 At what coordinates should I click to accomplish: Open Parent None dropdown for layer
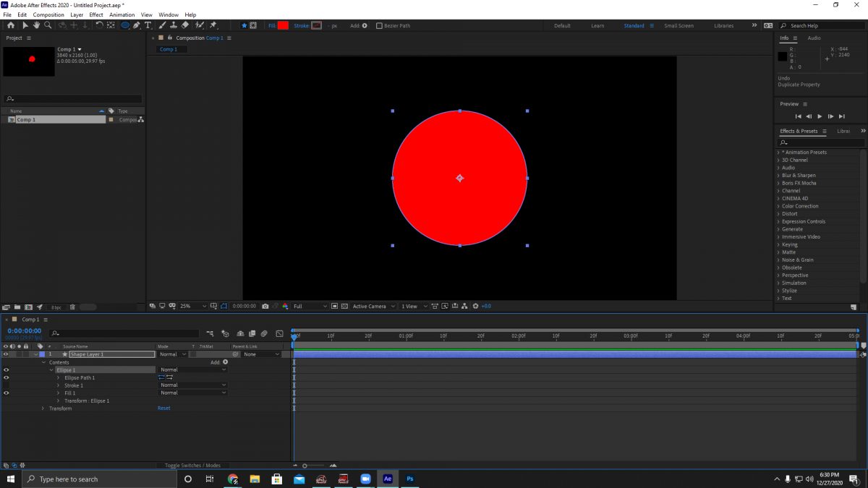(x=262, y=354)
